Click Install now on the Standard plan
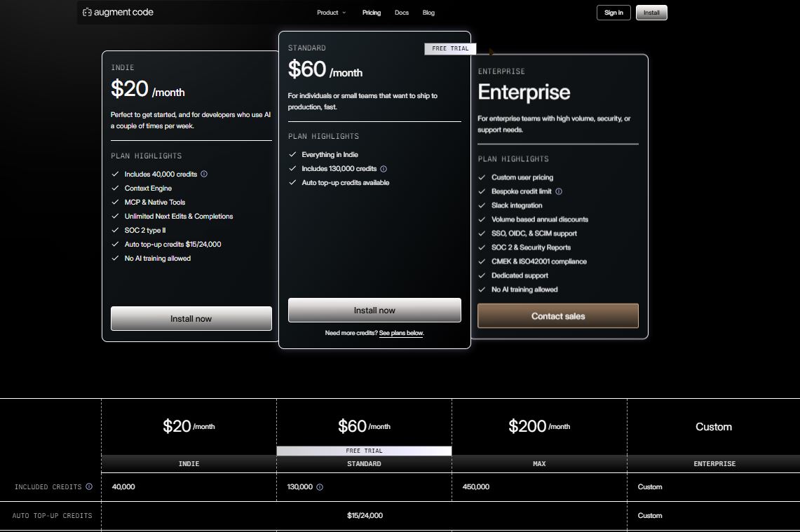Screen dimensions: 800x532 (x=374, y=310)
